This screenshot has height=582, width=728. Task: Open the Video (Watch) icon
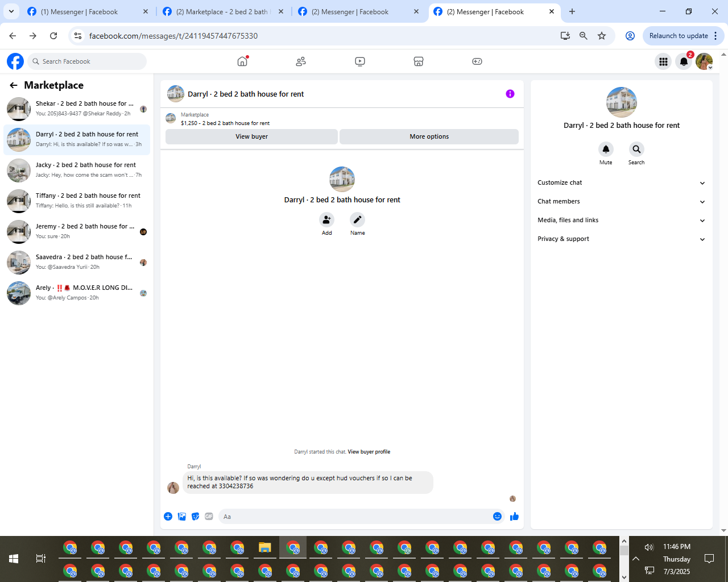[360, 61]
